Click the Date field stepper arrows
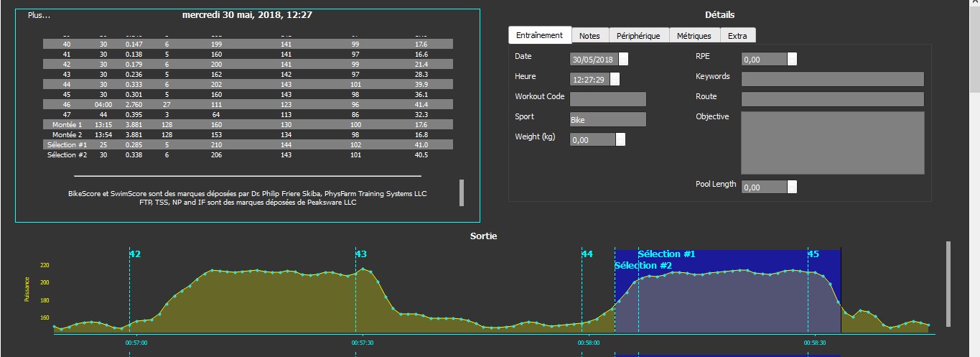The height and width of the screenshot is (357, 980). [x=623, y=60]
